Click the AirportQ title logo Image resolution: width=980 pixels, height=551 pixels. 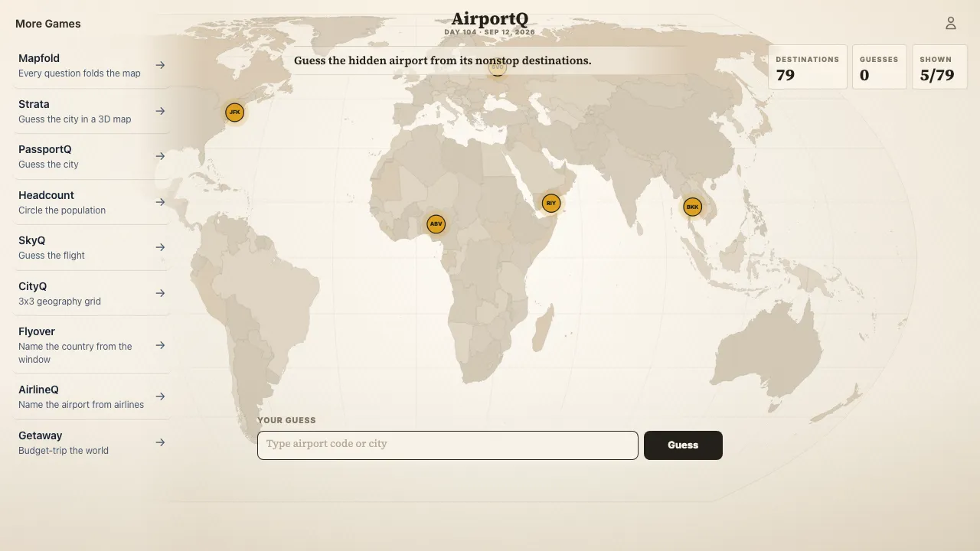point(490,18)
